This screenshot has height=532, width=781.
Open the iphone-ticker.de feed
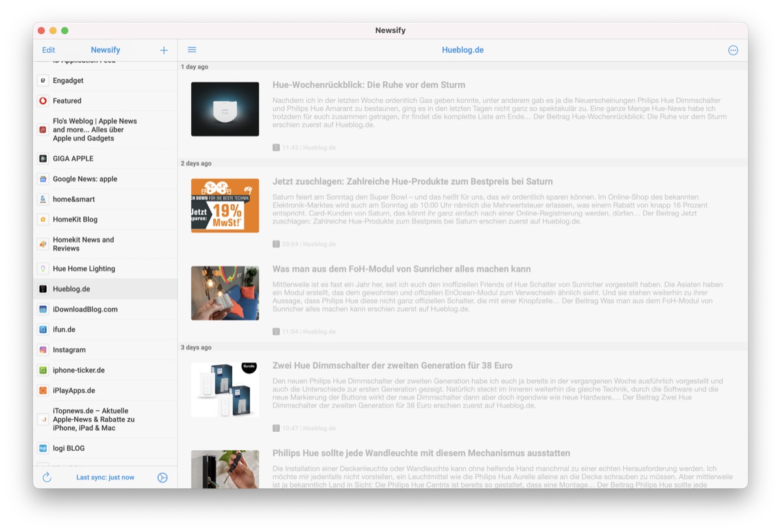(x=78, y=370)
